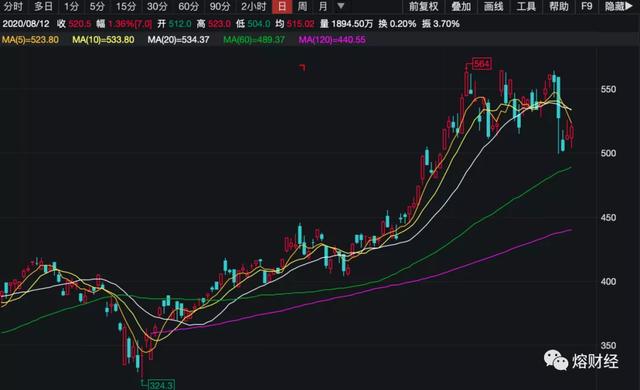Viewport: 640px width, 390px height.
Task: Click the 400 price axis label
Action: [608, 281]
